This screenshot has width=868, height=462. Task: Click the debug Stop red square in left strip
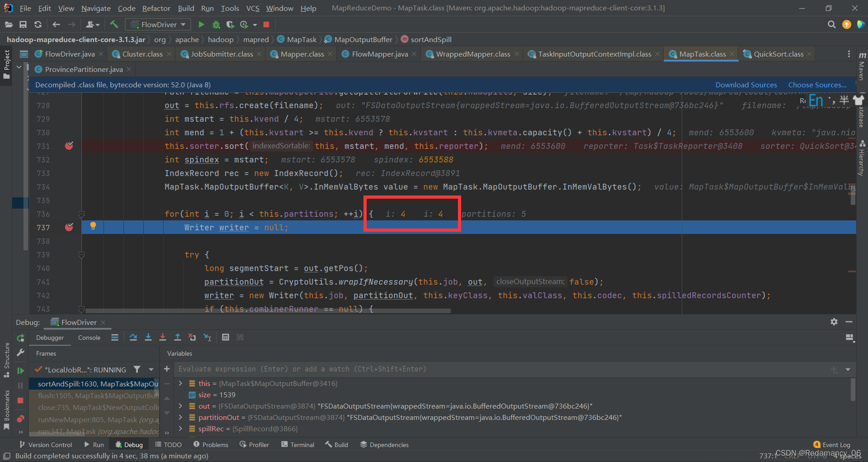20,400
